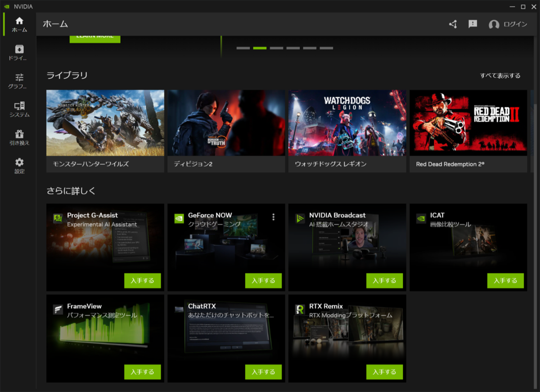The image size is (540, 392).
Task: Click the FrameView logo icon
Action: [x=58, y=309]
